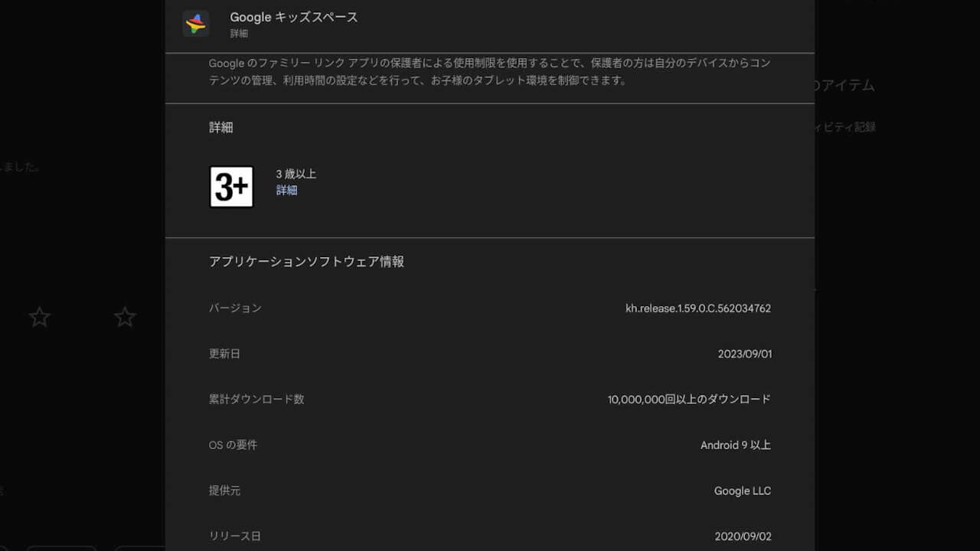Click the version string kh.release.1.59.0.C.562034762
Viewport: 980px width, 551px height.
coord(697,308)
